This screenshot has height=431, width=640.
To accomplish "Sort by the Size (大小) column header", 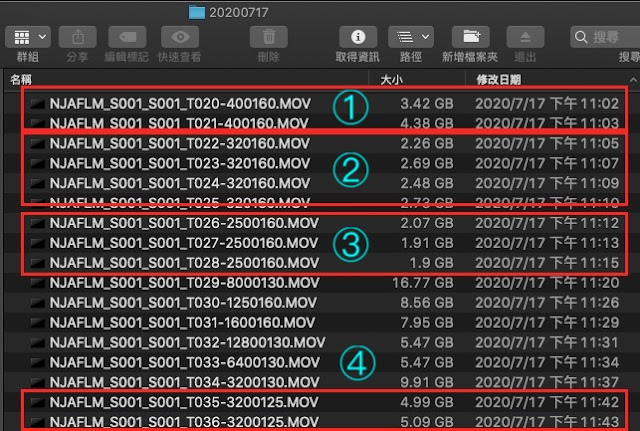I will coord(391,80).
